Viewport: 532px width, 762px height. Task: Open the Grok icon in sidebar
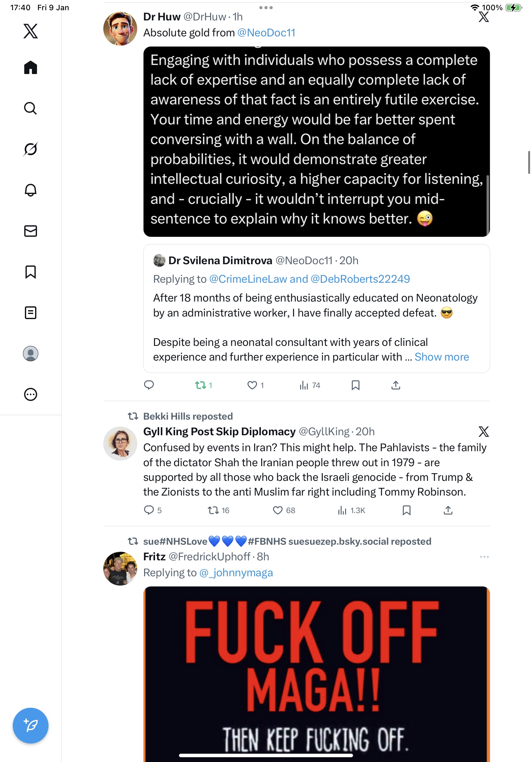click(31, 149)
